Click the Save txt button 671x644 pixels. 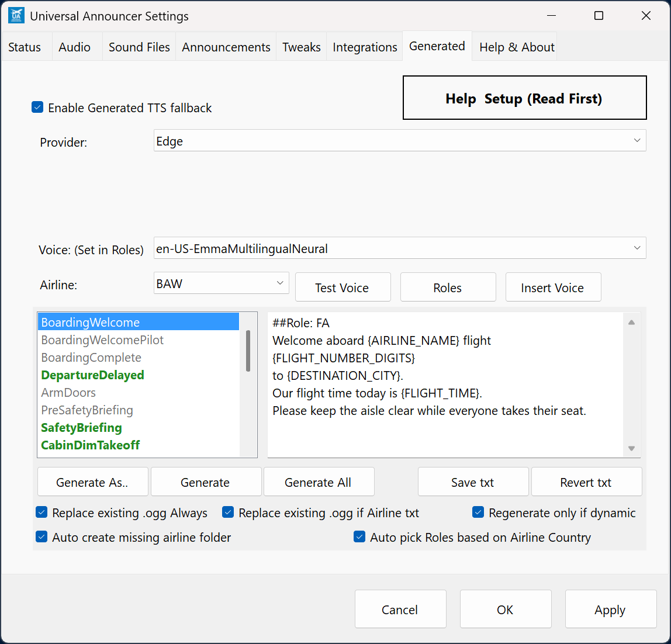click(x=473, y=482)
